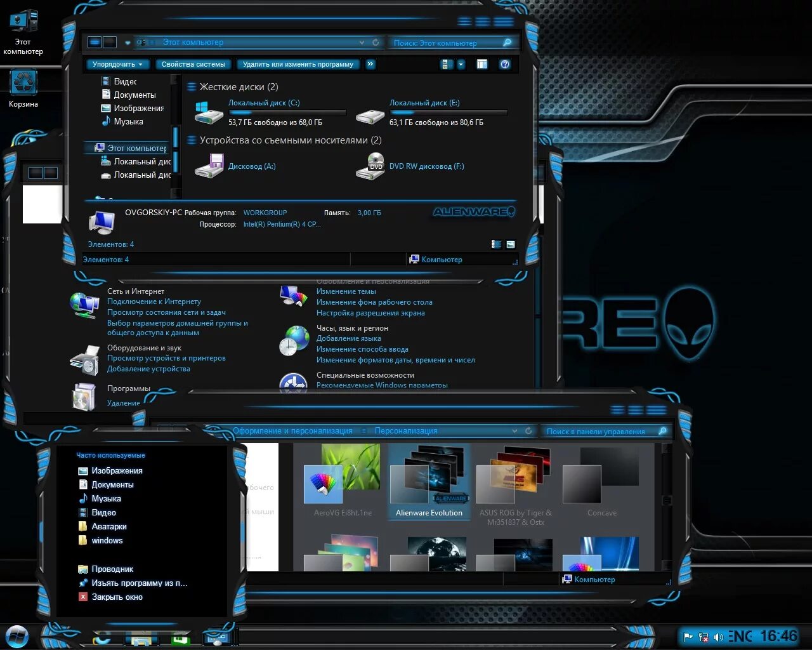Click the network tray icon with red X
This screenshot has width=812, height=650.
704,637
